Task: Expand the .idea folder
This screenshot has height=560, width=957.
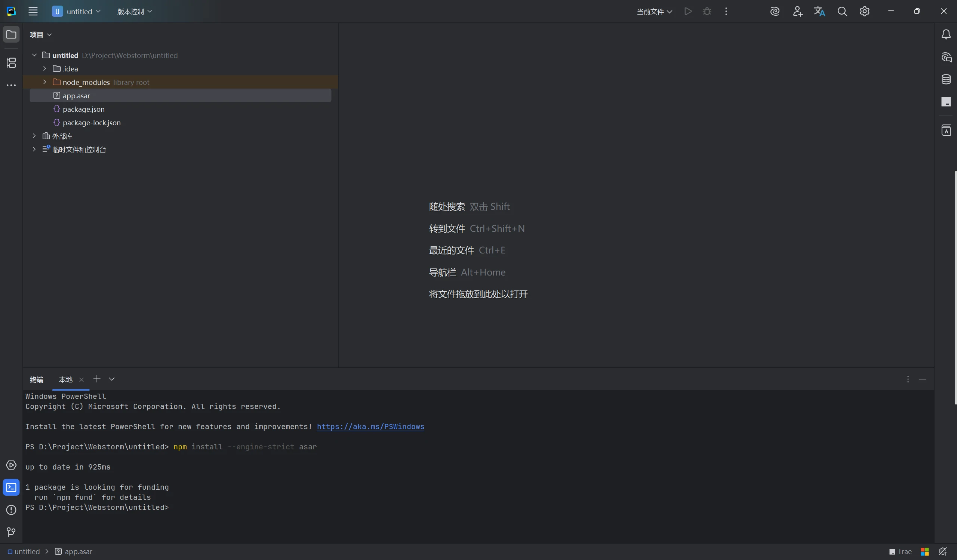Action: tap(44, 69)
